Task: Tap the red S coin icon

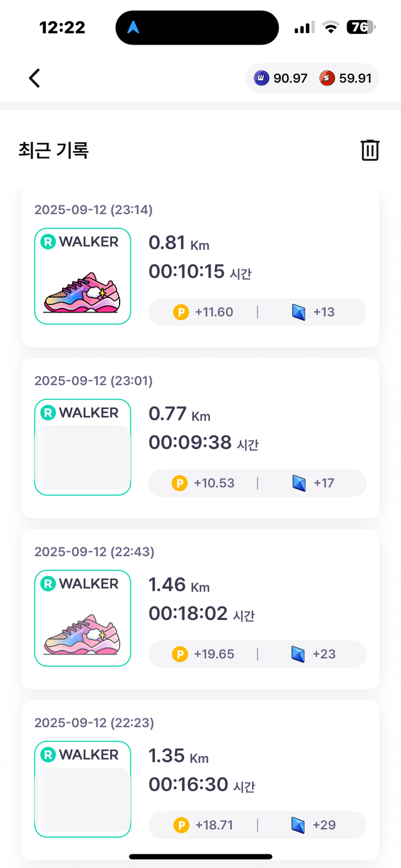Action: [x=326, y=78]
